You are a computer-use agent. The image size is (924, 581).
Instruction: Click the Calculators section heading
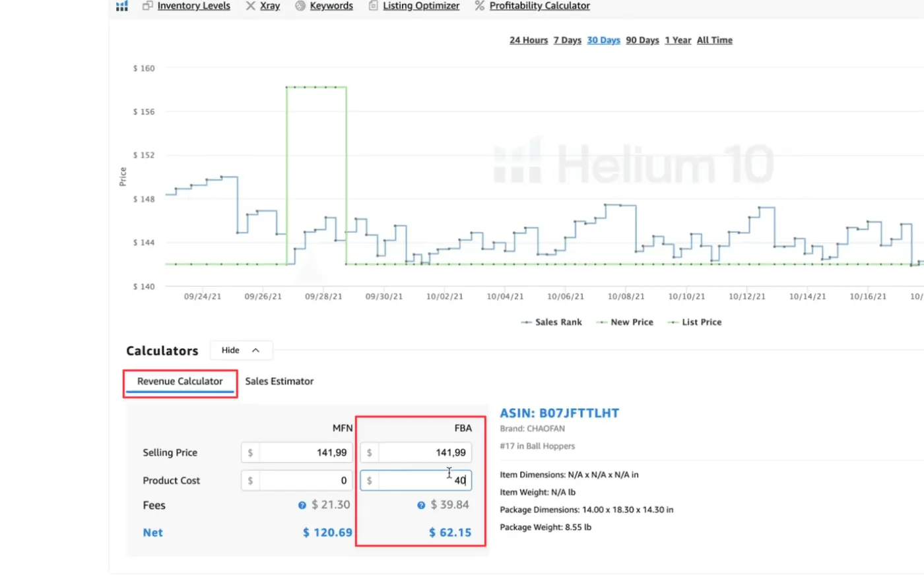162,351
